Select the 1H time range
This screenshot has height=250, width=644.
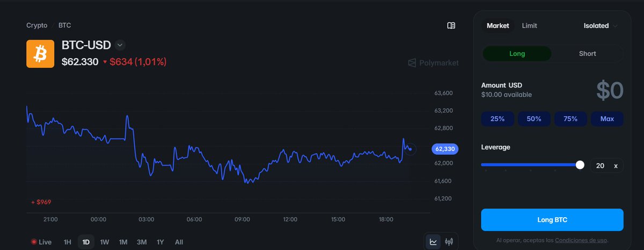(x=67, y=242)
